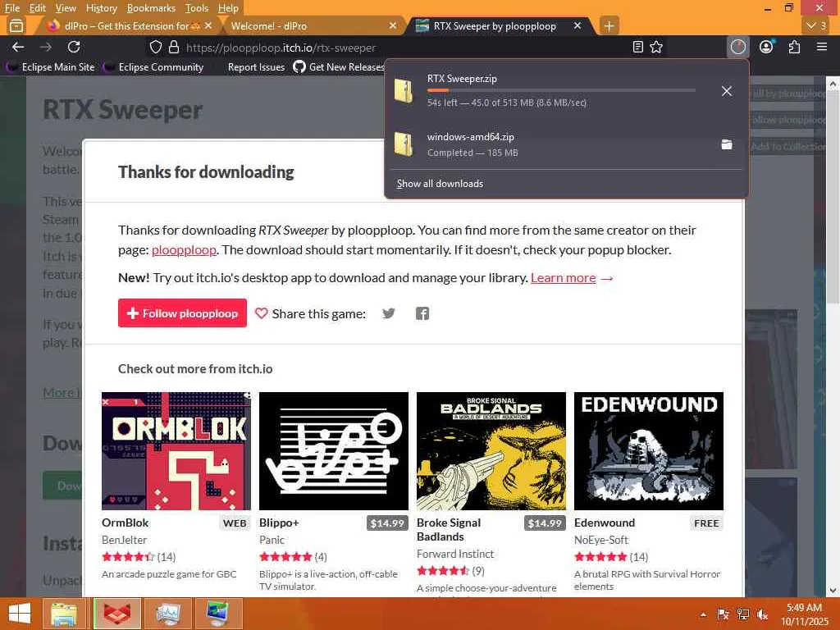Open Firefox View tab overview icon

click(16, 25)
